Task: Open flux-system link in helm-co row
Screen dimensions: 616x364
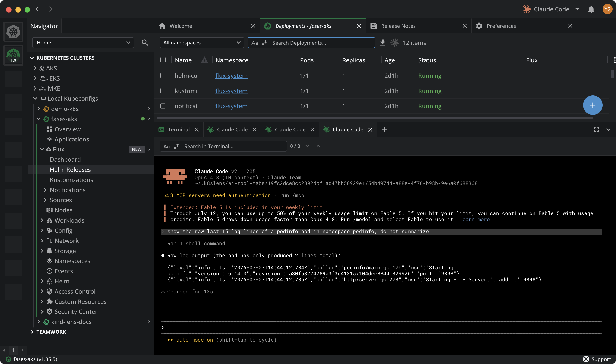Action: pyautogui.click(x=231, y=76)
